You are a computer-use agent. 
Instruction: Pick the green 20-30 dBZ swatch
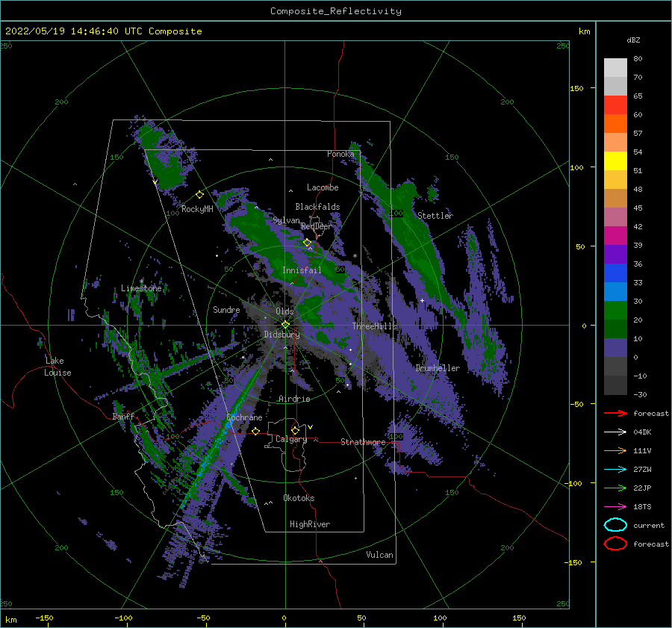click(615, 311)
